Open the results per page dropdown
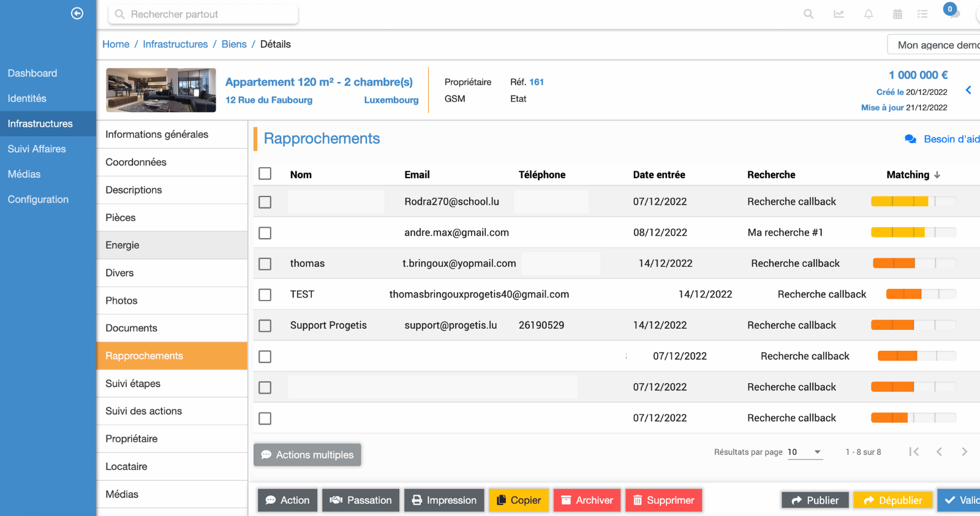980x516 pixels. pyautogui.click(x=804, y=452)
